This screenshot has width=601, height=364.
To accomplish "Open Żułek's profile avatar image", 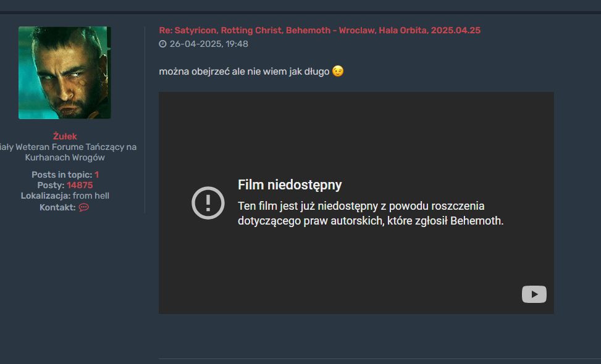I will (65, 73).
